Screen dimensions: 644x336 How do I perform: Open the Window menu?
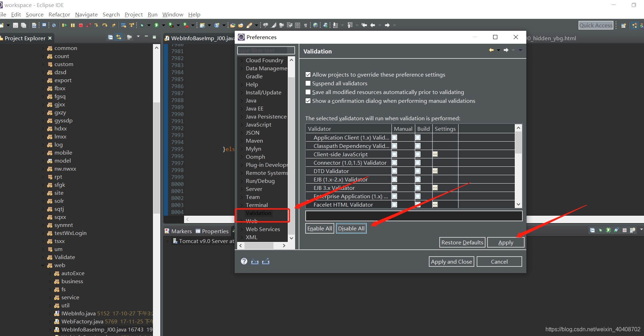[x=173, y=14]
